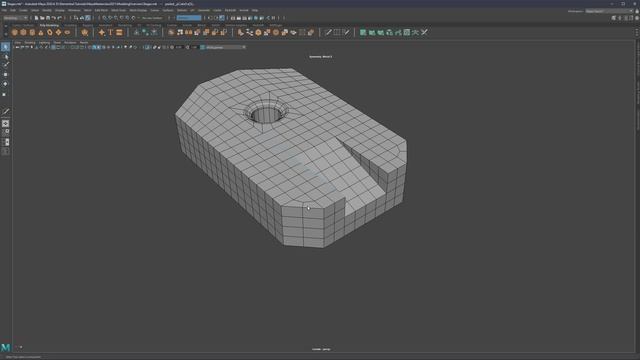Click the first green UV editor shelf icon
Viewport: 640px width, 360px height.
point(363,32)
